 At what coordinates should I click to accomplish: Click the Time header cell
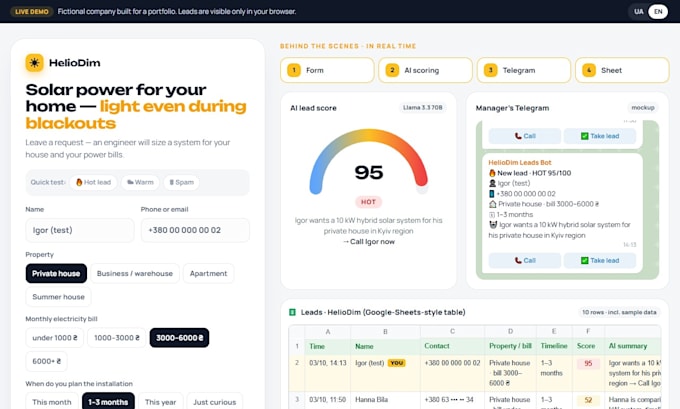tap(328, 346)
